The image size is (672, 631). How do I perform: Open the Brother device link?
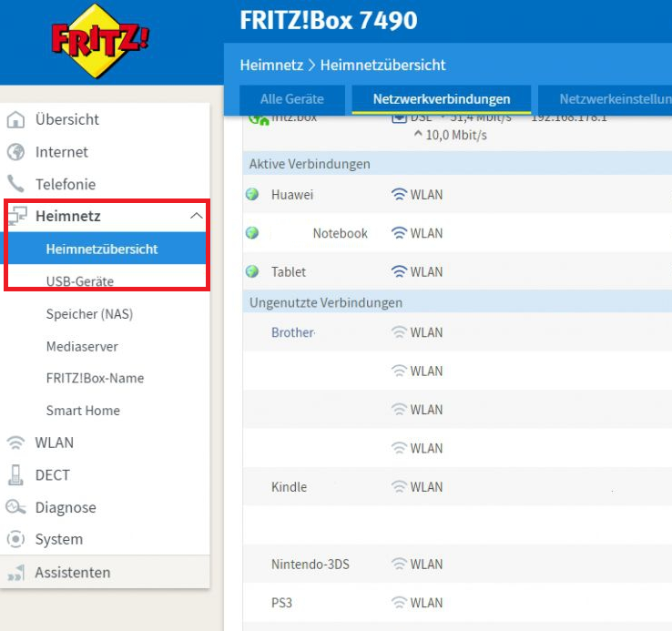[293, 332]
